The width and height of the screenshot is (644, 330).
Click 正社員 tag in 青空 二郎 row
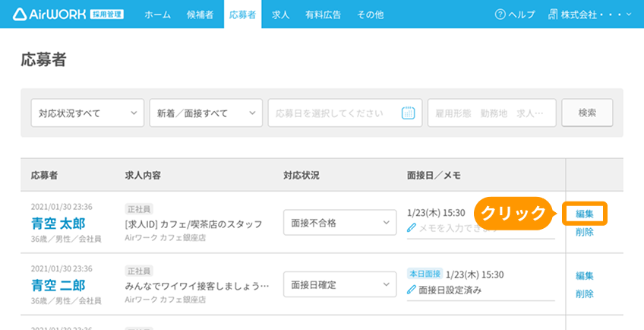click(x=139, y=271)
